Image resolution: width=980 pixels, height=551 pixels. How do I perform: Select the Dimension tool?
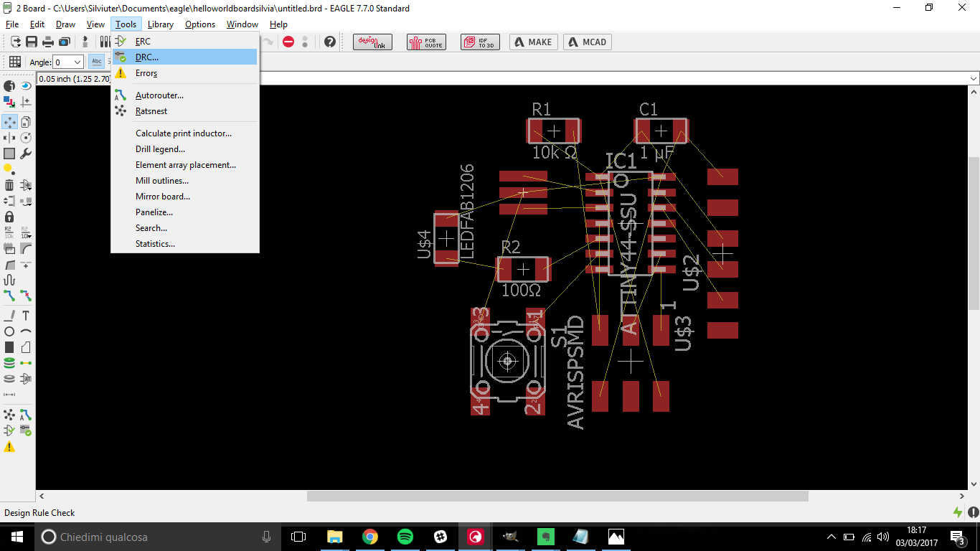click(9, 395)
